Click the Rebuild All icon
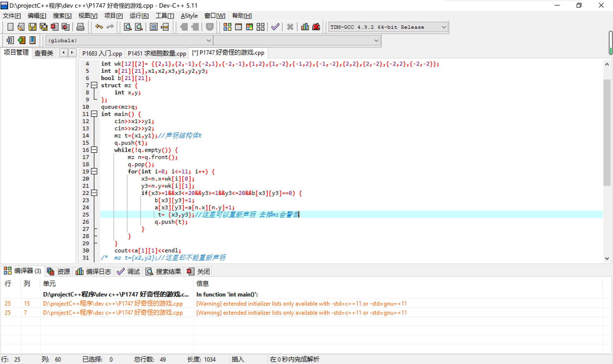613x364 pixels. tap(260, 27)
